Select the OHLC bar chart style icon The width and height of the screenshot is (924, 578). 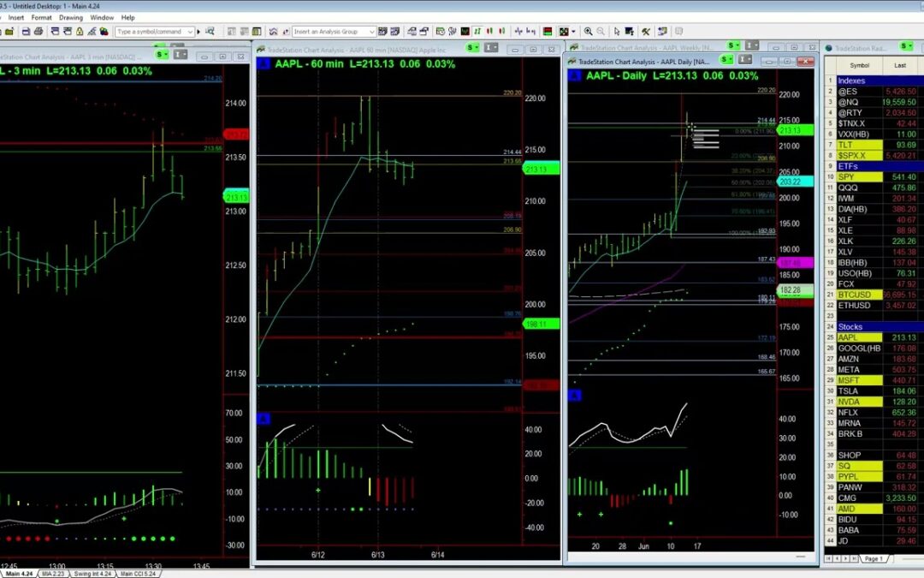478,32
